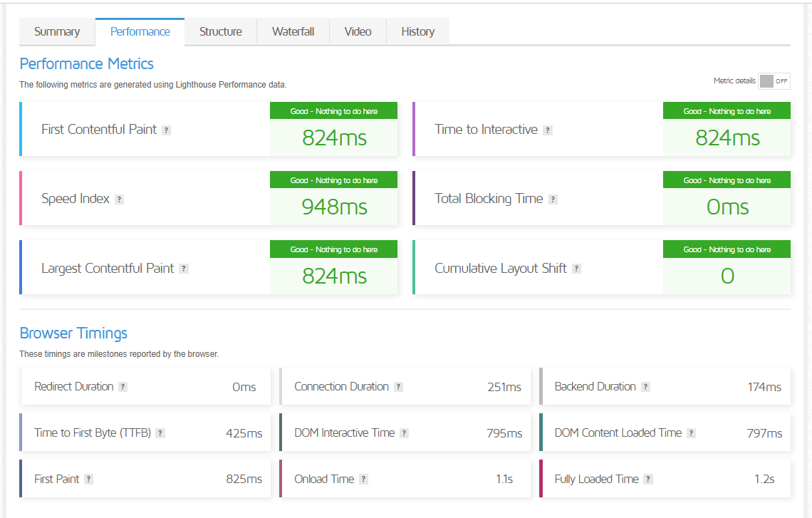Click help icon beside Onload Time
The width and height of the screenshot is (812, 518).
tap(363, 480)
